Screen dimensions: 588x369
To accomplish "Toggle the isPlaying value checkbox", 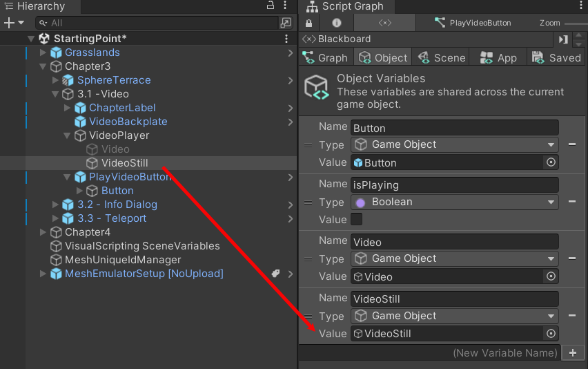I will (x=356, y=219).
